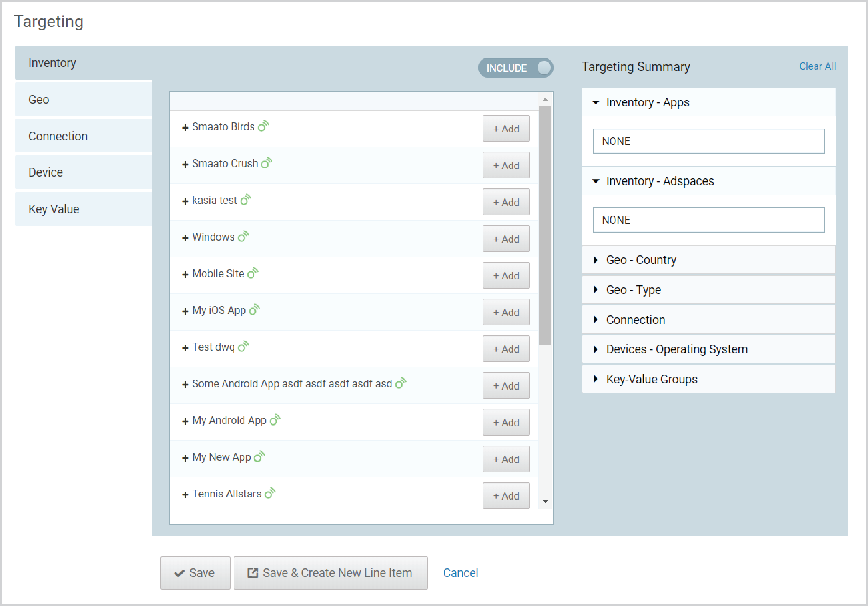This screenshot has height=606, width=868.
Task: Add Smaato Birds to targeting
Action: [x=506, y=129]
